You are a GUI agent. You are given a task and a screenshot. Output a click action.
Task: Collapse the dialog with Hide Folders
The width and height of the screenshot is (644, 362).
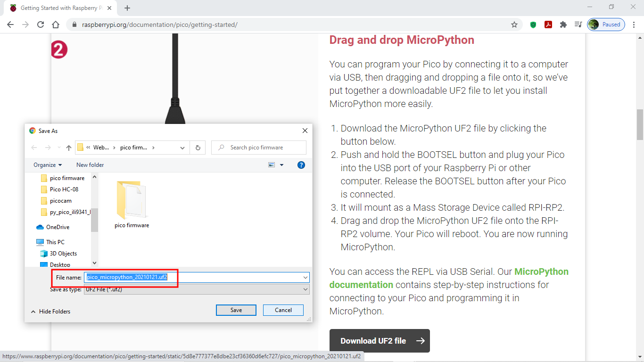pos(50,312)
